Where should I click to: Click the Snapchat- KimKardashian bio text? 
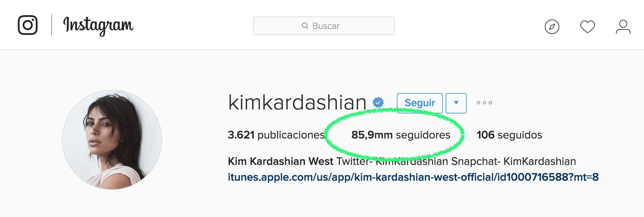[513, 161]
